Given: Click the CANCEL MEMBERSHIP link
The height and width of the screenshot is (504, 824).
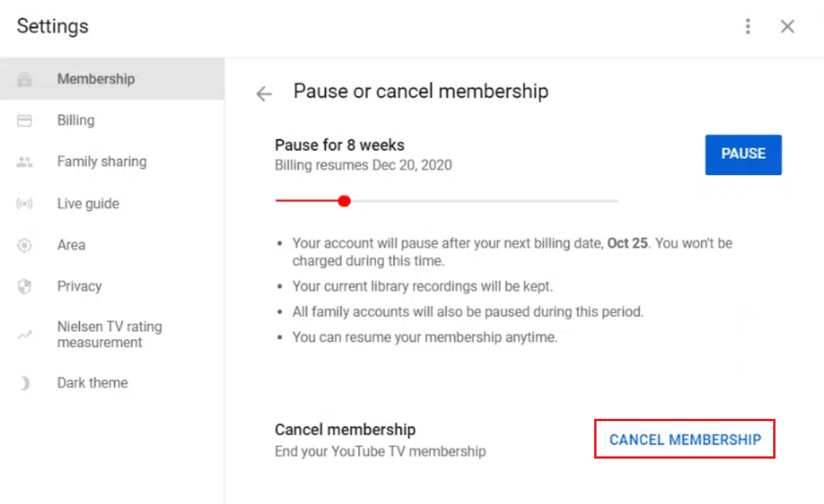Looking at the screenshot, I should click(x=685, y=440).
